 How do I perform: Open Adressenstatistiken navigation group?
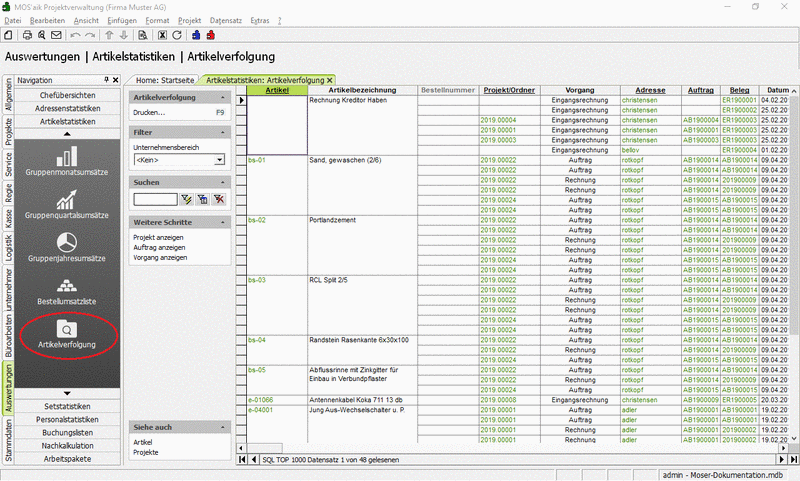pos(67,108)
